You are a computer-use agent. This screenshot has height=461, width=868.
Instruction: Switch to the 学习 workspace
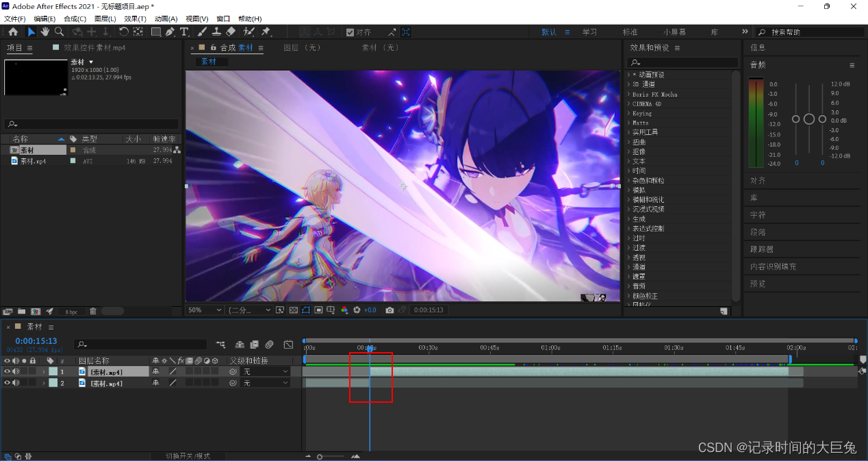pyautogui.click(x=589, y=32)
